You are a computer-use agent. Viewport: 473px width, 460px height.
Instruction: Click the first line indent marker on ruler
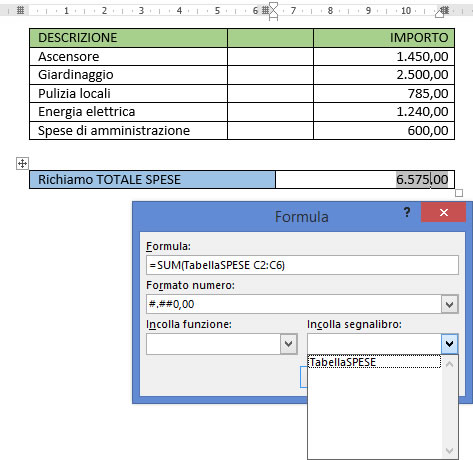(273, 7)
